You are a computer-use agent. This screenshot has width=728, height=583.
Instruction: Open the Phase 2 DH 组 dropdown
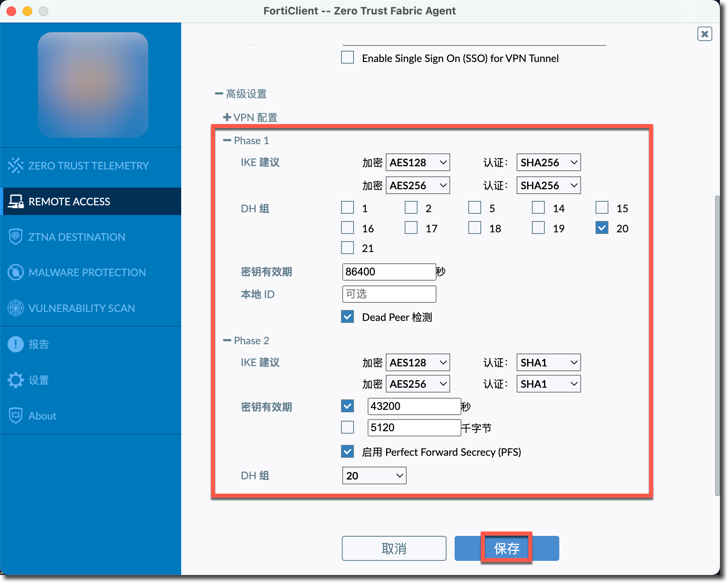click(x=374, y=475)
